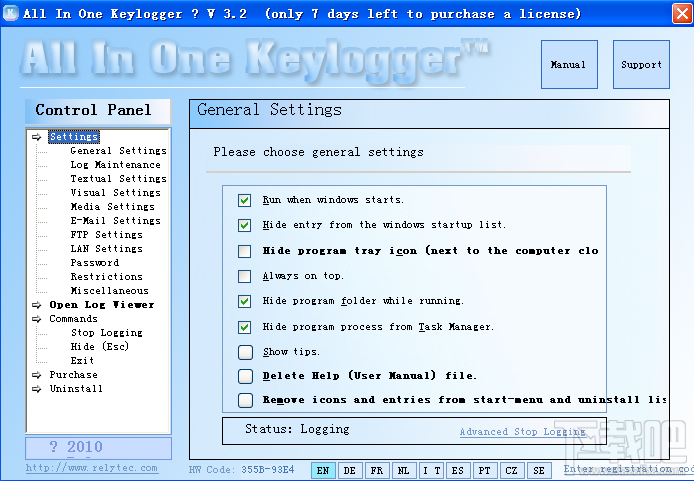694x481 pixels.
Task: Enable Hide program tray icon option
Action: pos(244,251)
